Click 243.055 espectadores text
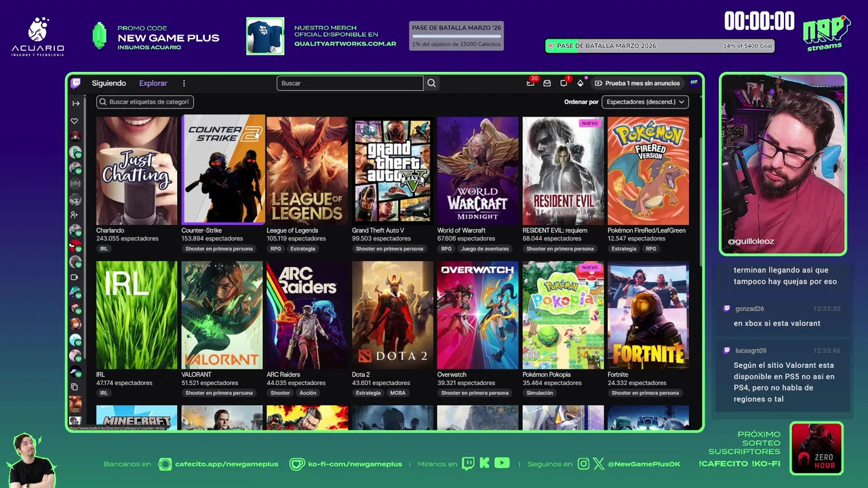Image resolution: width=868 pixels, height=488 pixels. click(127, 239)
